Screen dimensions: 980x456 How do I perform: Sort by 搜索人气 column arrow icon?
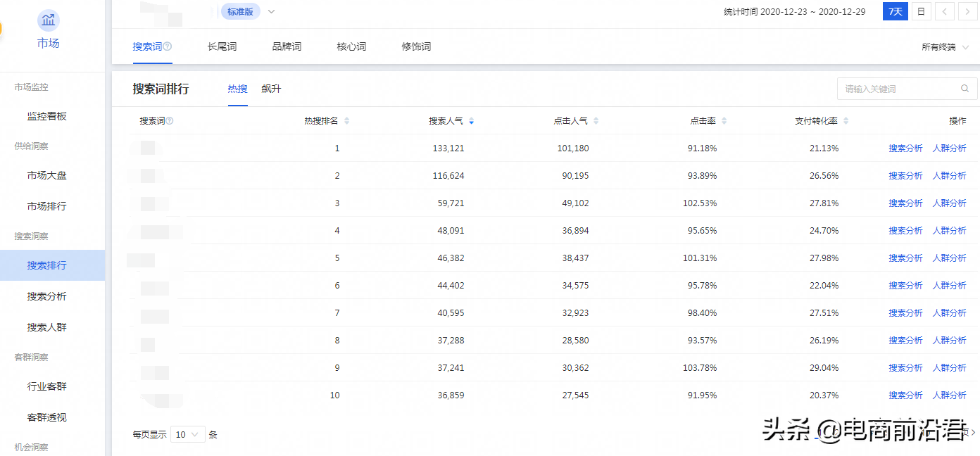pos(471,121)
